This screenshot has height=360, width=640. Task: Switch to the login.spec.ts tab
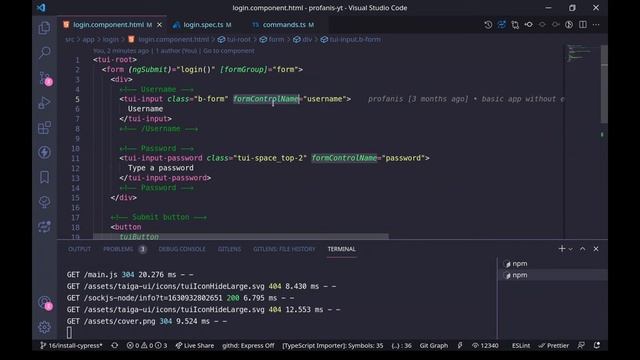point(203,25)
